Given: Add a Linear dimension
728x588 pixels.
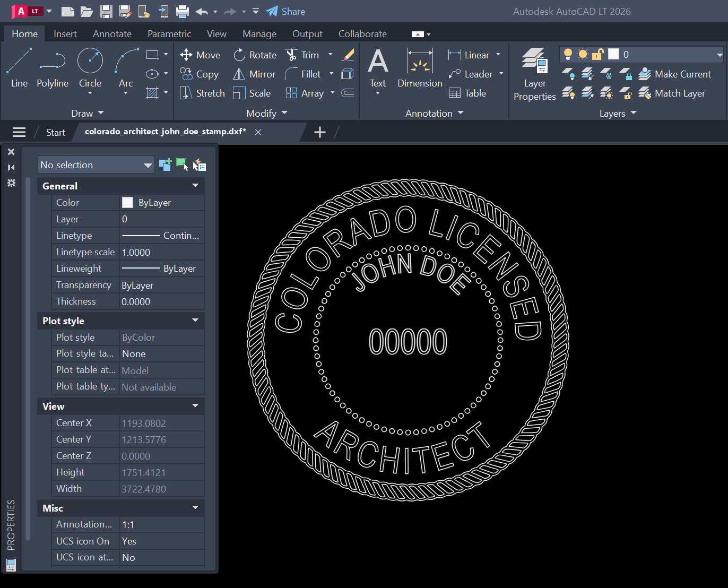Looking at the screenshot, I should (x=469, y=55).
